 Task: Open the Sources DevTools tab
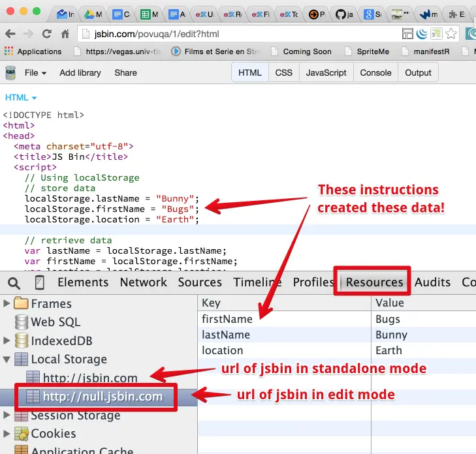(x=200, y=282)
